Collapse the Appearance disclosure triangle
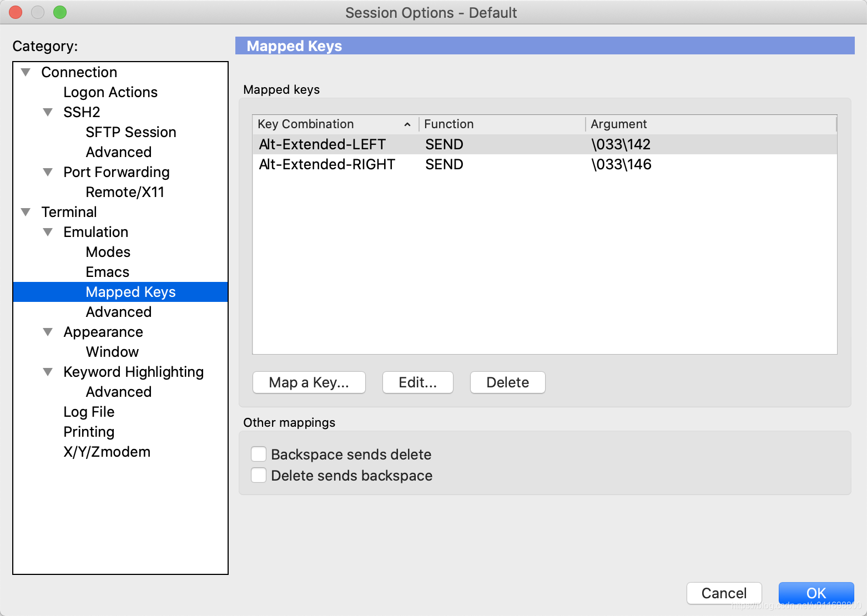Screen dimensions: 867x616 pyautogui.click(x=48, y=332)
